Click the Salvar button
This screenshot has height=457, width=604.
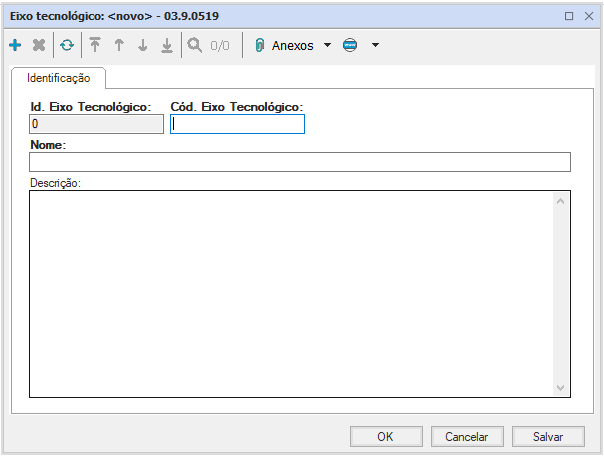[x=548, y=436]
